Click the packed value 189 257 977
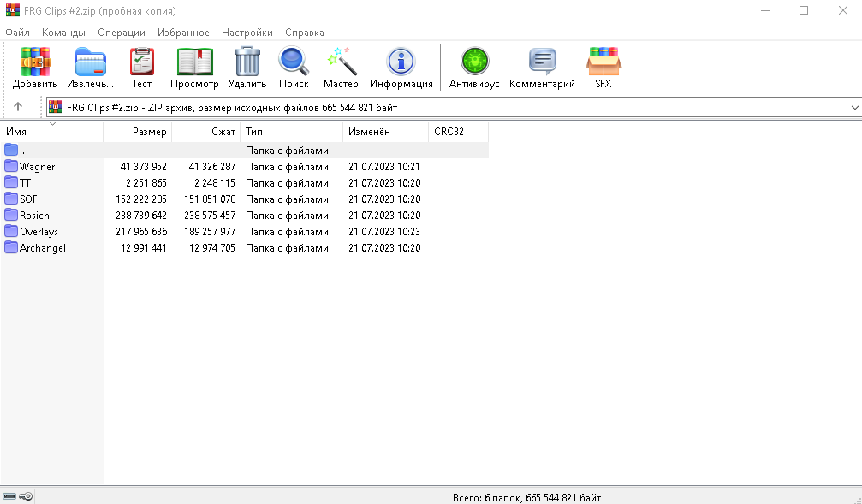 pyautogui.click(x=210, y=232)
